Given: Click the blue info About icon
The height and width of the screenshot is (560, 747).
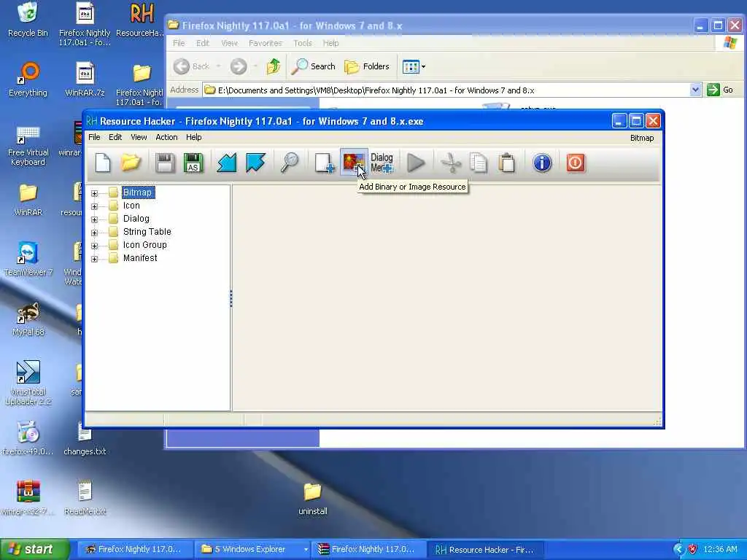Looking at the screenshot, I should [x=542, y=163].
